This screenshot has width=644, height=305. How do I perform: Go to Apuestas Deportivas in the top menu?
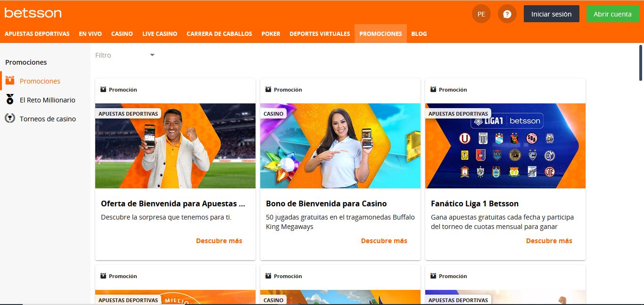(37, 34)
